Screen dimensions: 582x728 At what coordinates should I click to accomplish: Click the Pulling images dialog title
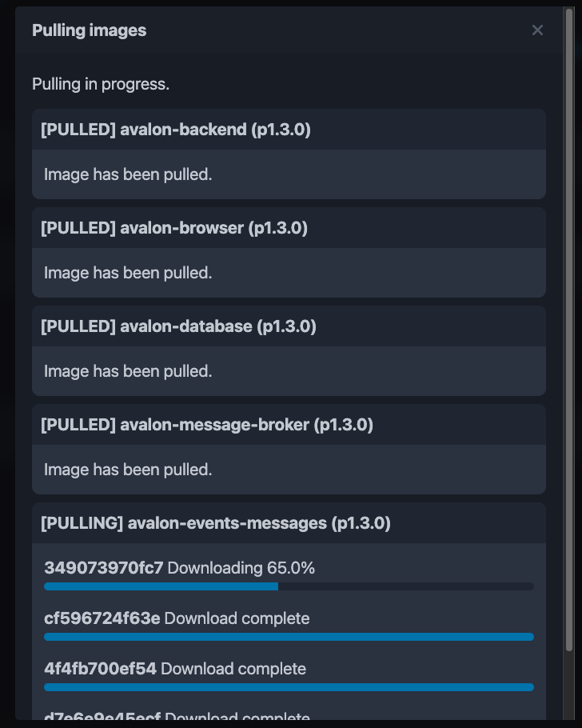(x=90, y=30)
